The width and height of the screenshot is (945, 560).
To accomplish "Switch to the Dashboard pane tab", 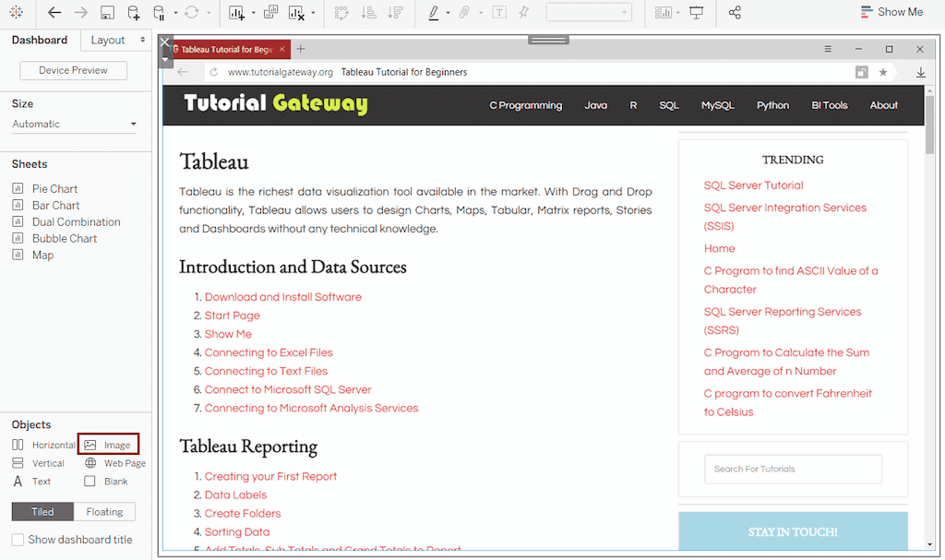I will (40, 41).
